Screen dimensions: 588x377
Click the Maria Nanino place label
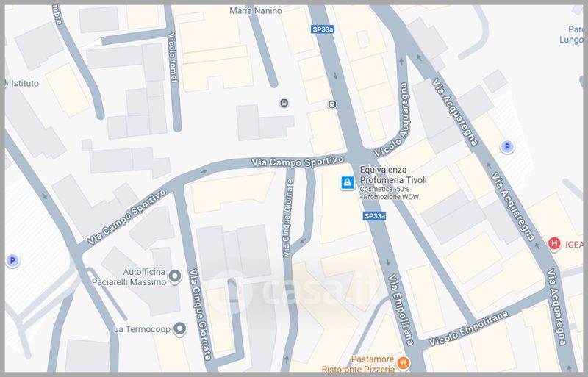[255, 11]
